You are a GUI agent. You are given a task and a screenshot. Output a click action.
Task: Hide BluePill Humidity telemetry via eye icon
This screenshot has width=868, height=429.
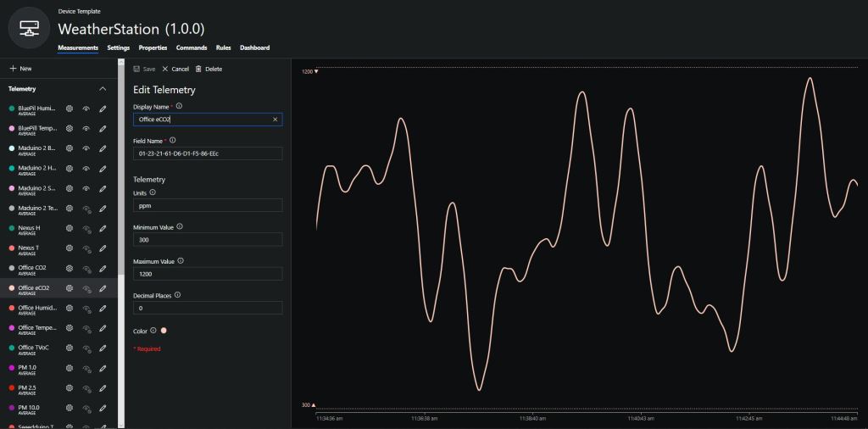point(86,109)
